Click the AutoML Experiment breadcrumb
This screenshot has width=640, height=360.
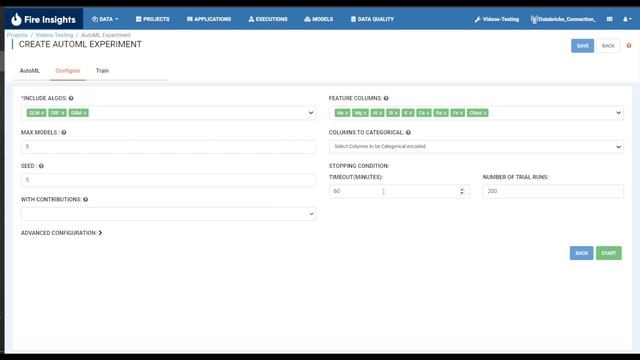[106, 35]
